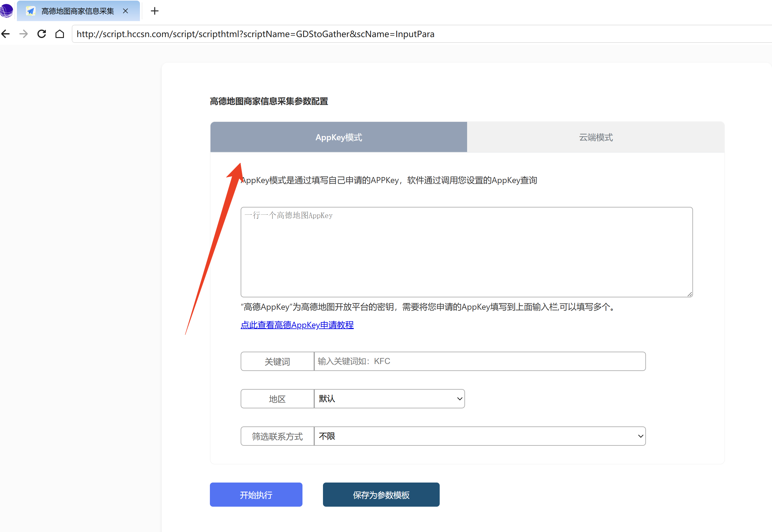The height and width of the screenshot is (532, 772).
Task: Click the AppKey模式 description sentence
Action: coord(389,180)
